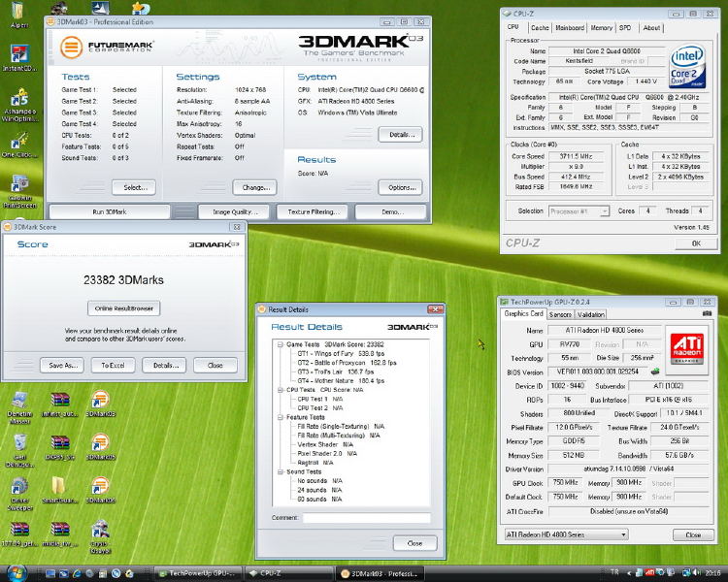Open the About tab in CPU-Z
The width and height of the screenshot is (728, 582).
point(651,28)
